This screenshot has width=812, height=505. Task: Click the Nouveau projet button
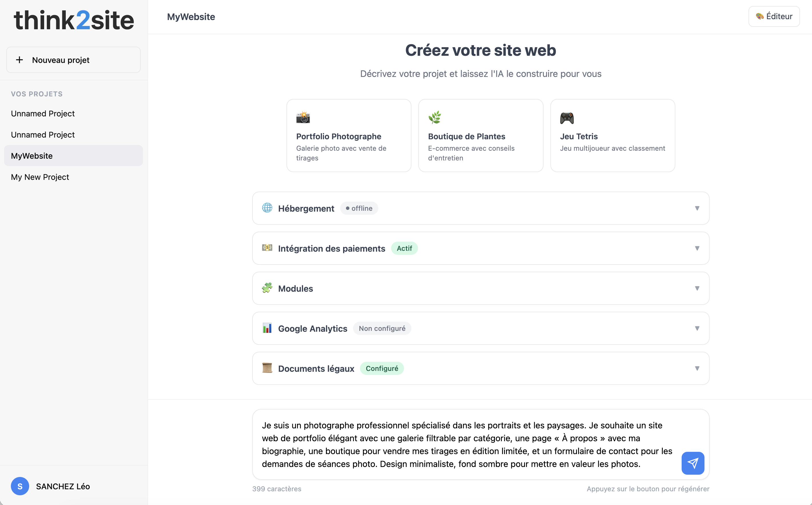[73, 60]
